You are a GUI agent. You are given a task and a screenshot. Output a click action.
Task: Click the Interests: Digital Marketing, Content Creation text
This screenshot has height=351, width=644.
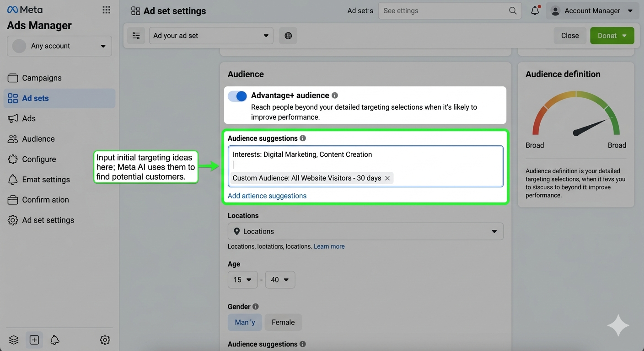pyautogui.click(x=302, y=154)
